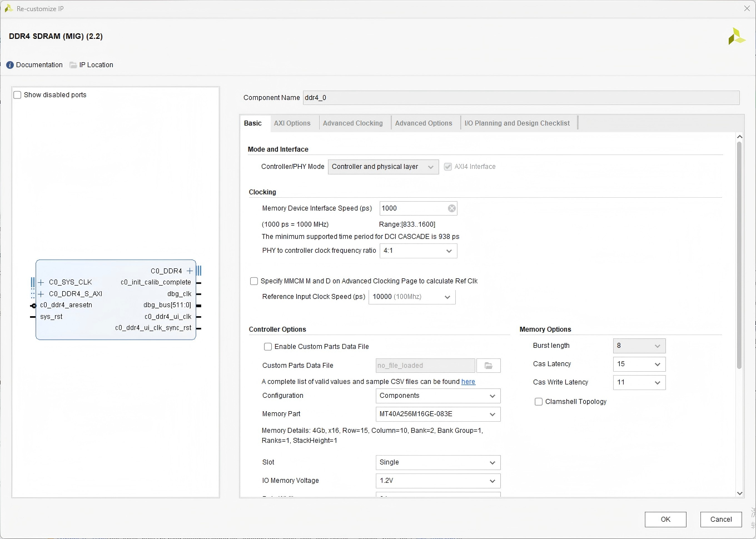The height and width of the screenshot is (539, 756).
Task: Expand the C0_DDR4_S_AXI interface plus icon
Action: (x=41, y=294)
